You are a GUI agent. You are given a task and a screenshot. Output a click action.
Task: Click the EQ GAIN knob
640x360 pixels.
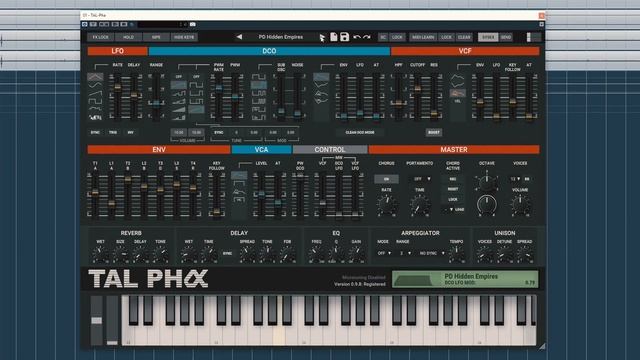(356, 255)
